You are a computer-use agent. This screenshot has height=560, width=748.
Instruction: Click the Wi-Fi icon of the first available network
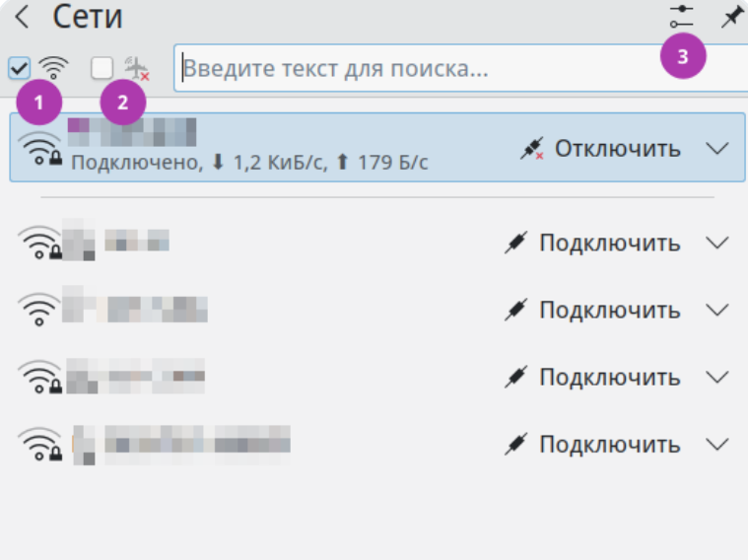point(40,243)
